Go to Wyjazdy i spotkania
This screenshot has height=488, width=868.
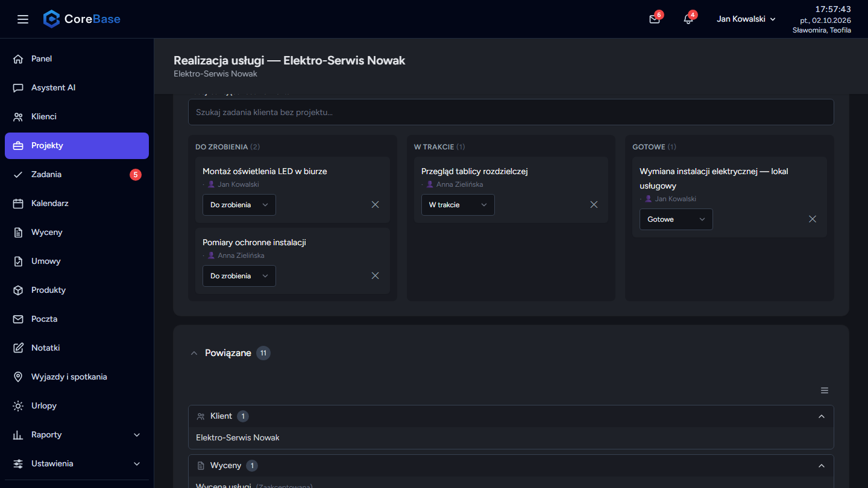coord(77,377)
